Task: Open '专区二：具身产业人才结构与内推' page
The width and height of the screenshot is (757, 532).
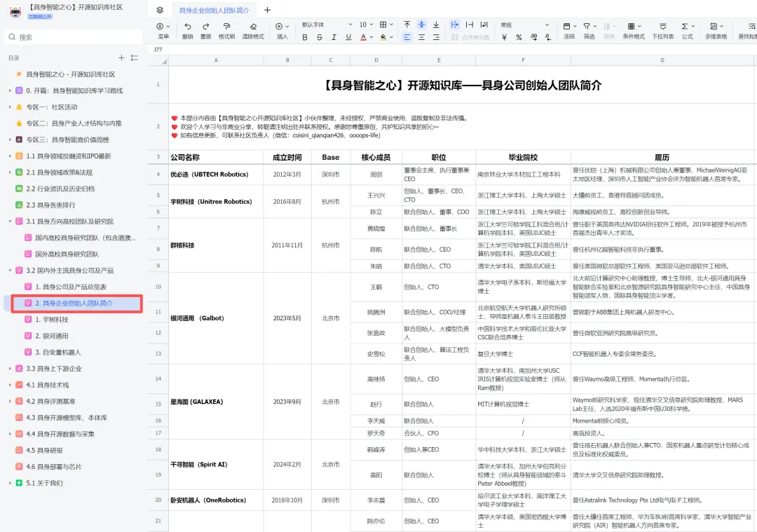Action: pos(73,123)
